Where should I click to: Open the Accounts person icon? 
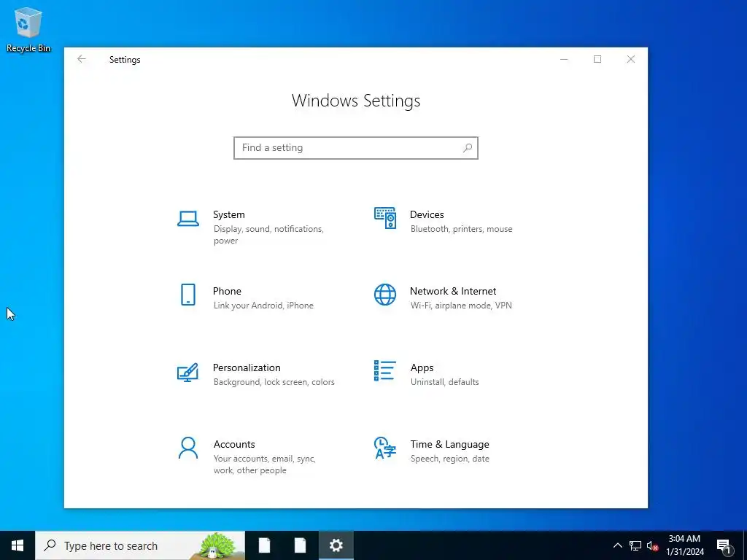click(188, 448)
